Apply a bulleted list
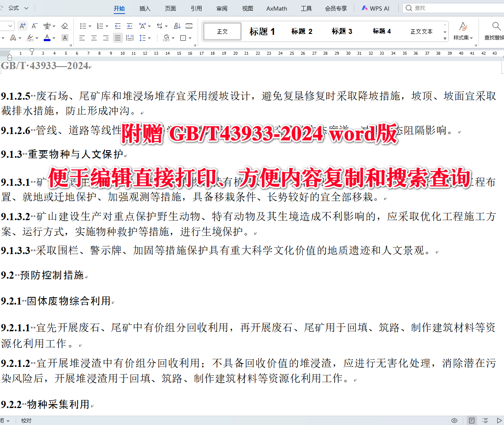This screenshot has width=504, height=425. (x=84, y=25)
